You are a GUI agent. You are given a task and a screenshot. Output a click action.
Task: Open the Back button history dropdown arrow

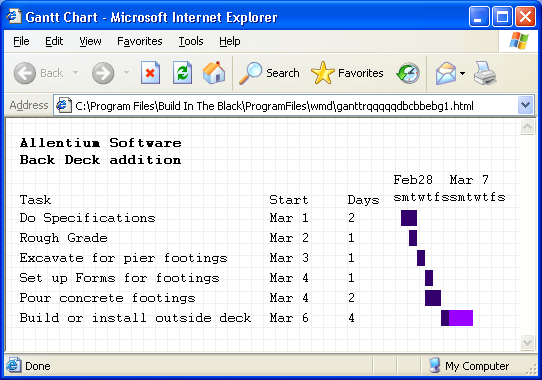(x=75, y=73)
